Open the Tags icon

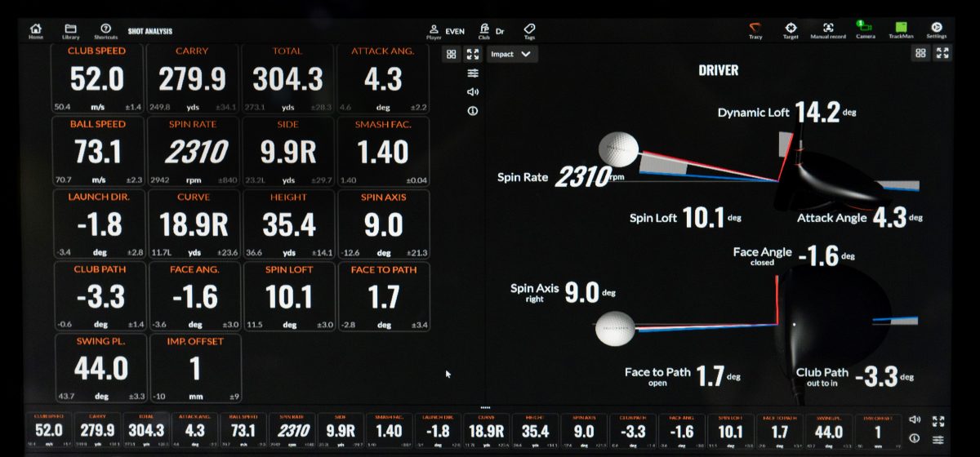529,30
